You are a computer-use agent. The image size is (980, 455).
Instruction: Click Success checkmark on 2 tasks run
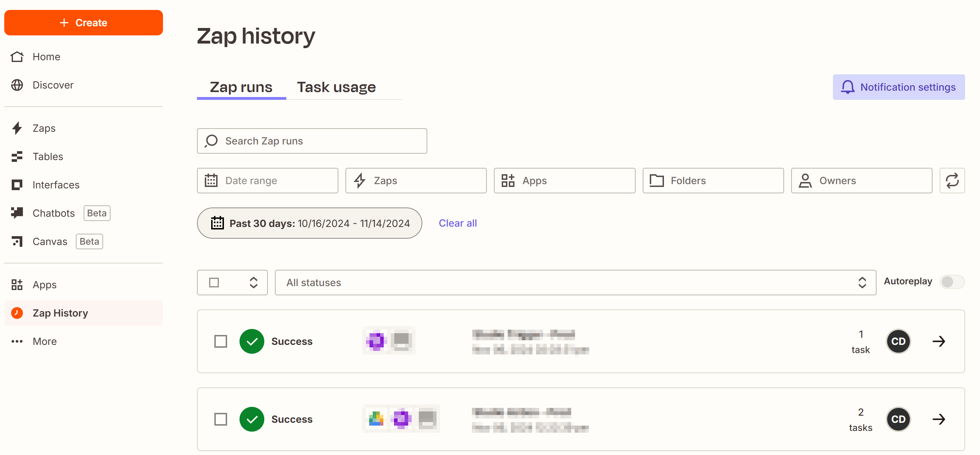click(x=252, y=419)
